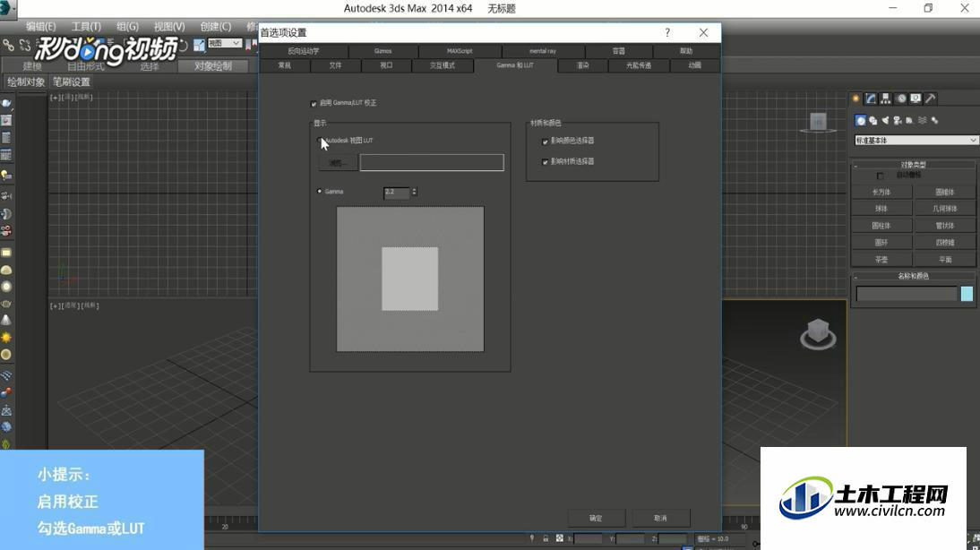Open the 编辑(E) menu
This screenshot has width=980, height=550.
click(40, 26)
